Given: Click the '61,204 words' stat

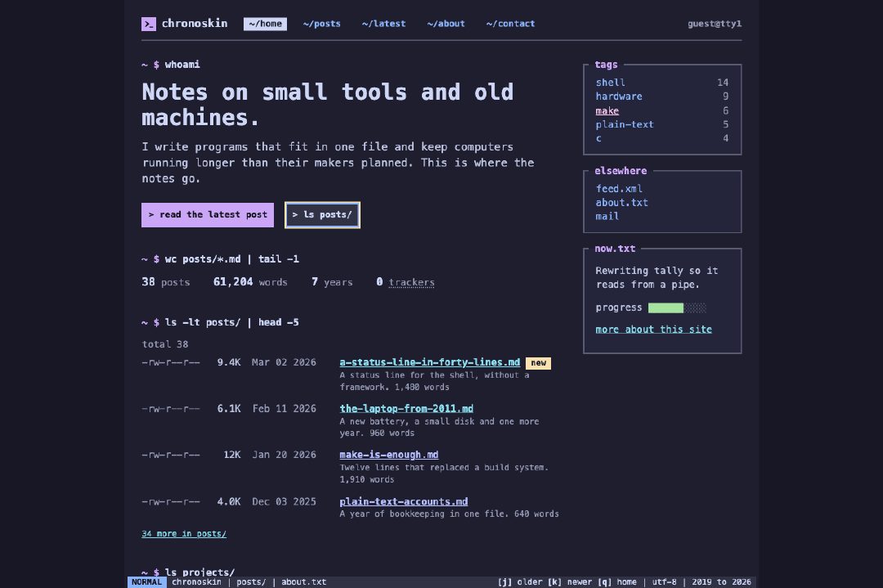Looking at the screenshot, I should point(250,281).
